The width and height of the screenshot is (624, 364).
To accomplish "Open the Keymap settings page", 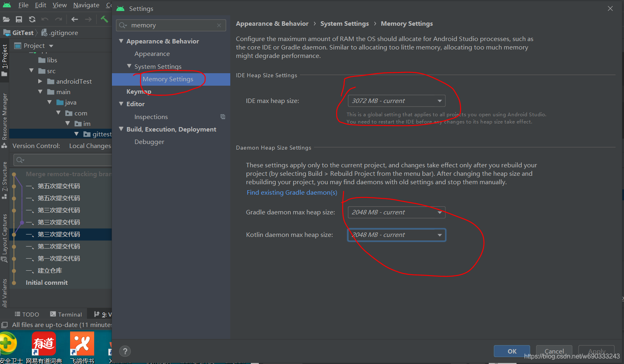I will (x=138, y=92).
